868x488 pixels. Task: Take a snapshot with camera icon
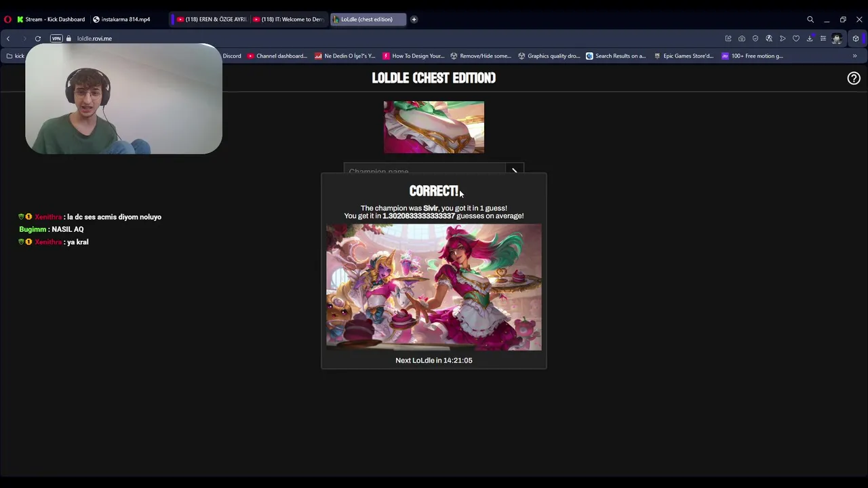[742, 39]
